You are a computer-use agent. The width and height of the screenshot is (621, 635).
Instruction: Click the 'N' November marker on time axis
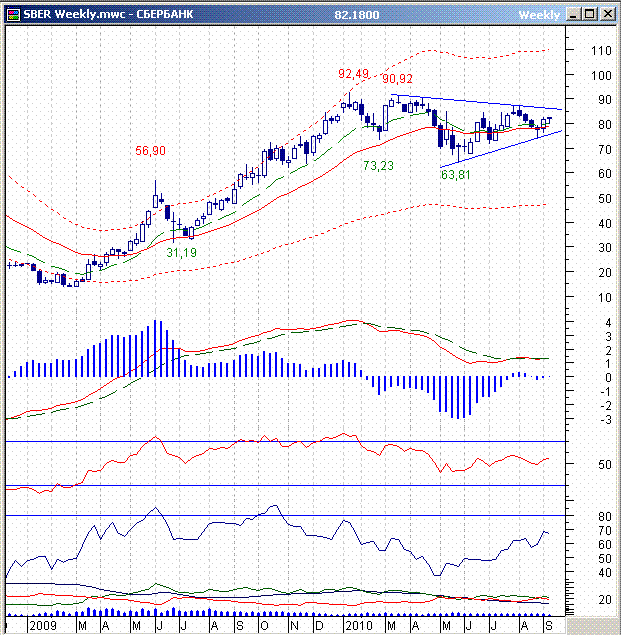coord(294,626)
